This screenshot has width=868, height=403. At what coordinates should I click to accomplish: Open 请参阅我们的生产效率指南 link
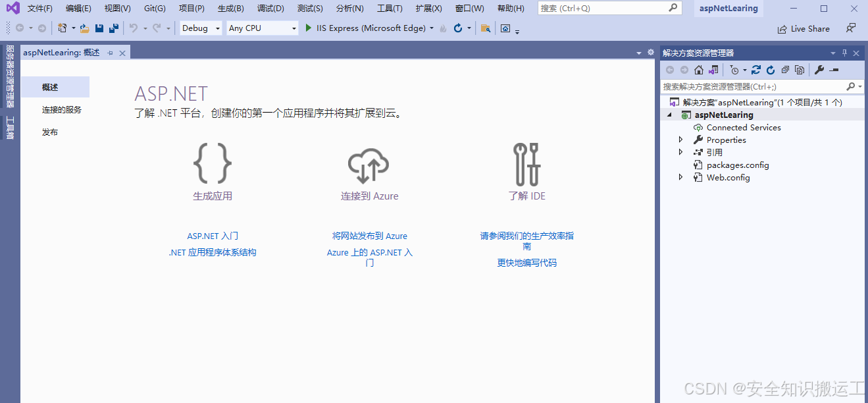click(527, 241)
